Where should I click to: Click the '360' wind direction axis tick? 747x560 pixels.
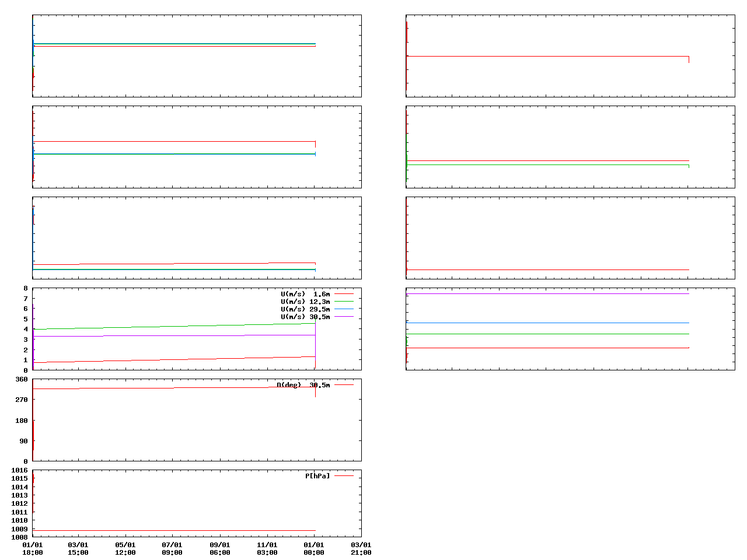pyautogui.click(x=22, y=379)
